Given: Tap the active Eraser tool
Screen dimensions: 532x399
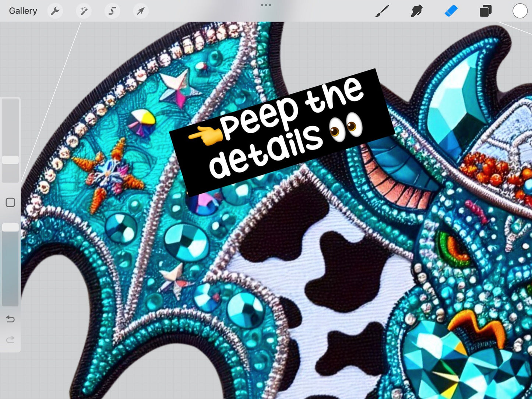Looking at the screenshot, I should pyautogui.click(x=451, y=11).
